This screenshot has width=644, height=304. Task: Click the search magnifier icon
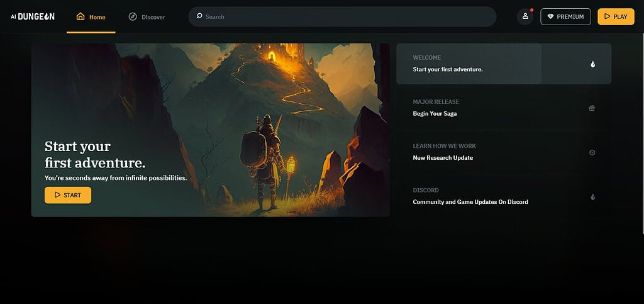[199, 16]
